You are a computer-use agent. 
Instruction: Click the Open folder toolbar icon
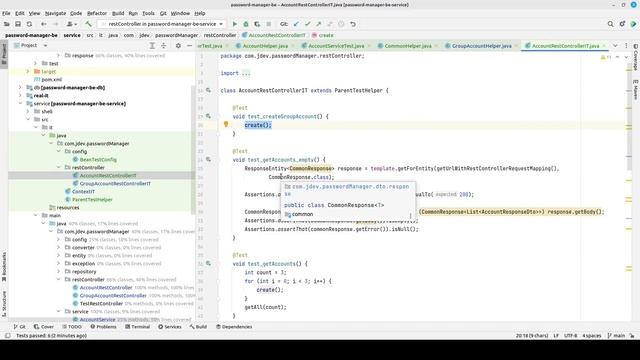pos(7,24)
